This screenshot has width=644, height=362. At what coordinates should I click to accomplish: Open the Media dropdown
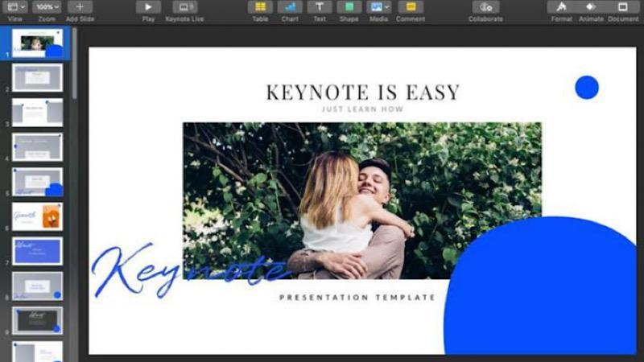click(378, 7)
